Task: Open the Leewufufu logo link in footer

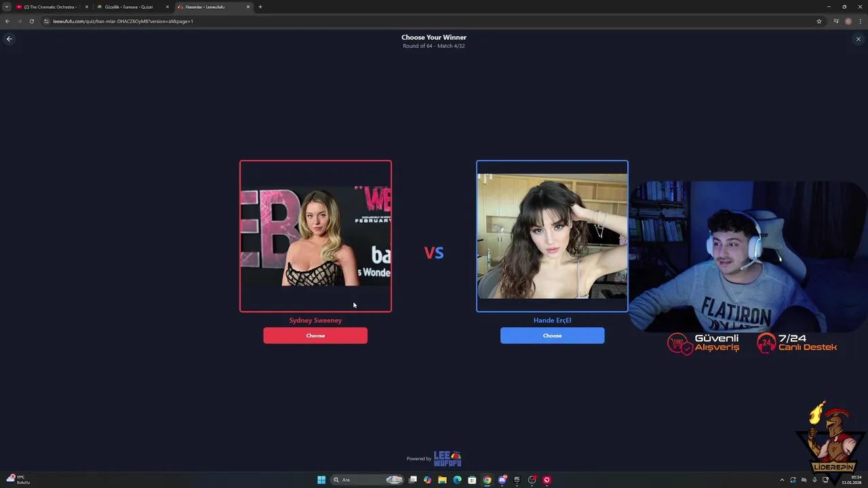Action: pyautogui.click(x=448, y=459)
